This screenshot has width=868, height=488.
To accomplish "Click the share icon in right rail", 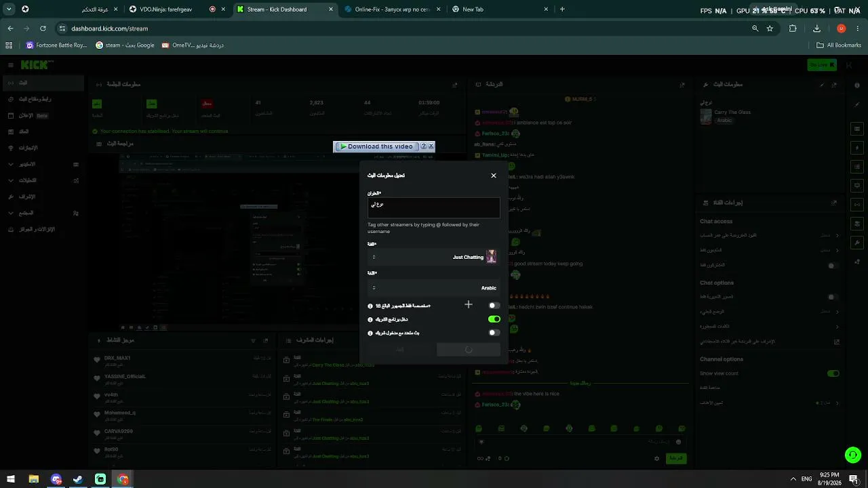I will coord(857,262).
